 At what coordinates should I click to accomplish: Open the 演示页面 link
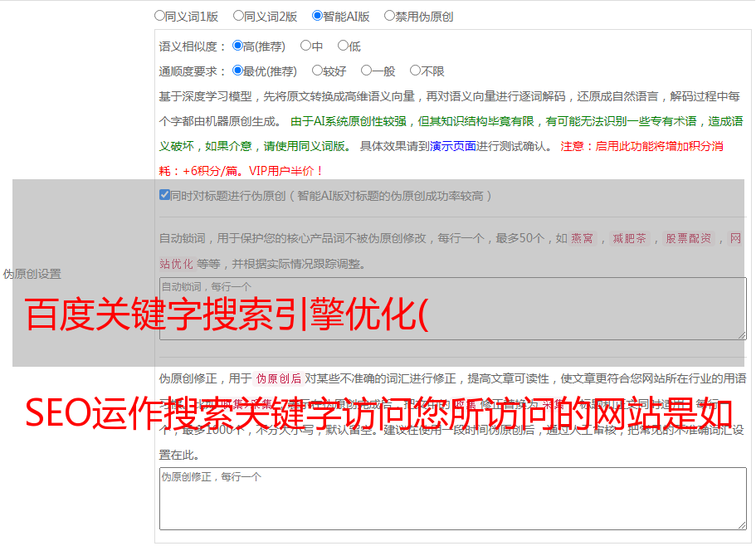(453, 146)
